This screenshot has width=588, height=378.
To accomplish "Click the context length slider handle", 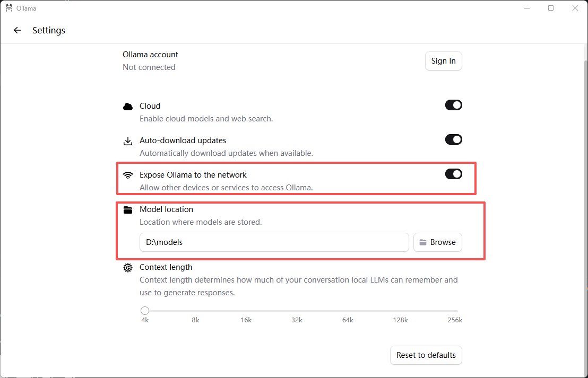I will 145,311.
